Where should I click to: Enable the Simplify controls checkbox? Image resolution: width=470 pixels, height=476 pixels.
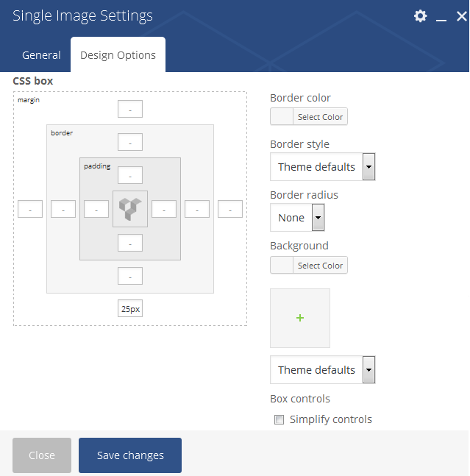point(279,419)
